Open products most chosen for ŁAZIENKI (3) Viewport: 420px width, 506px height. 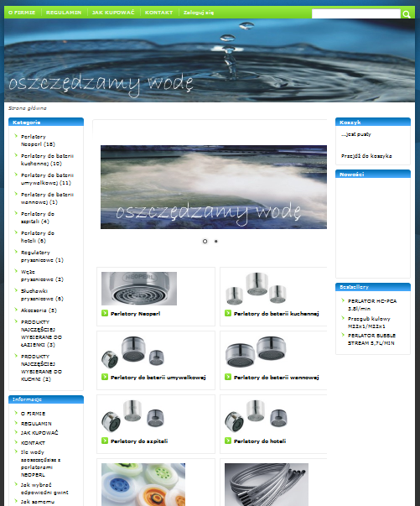click(41, 333)
